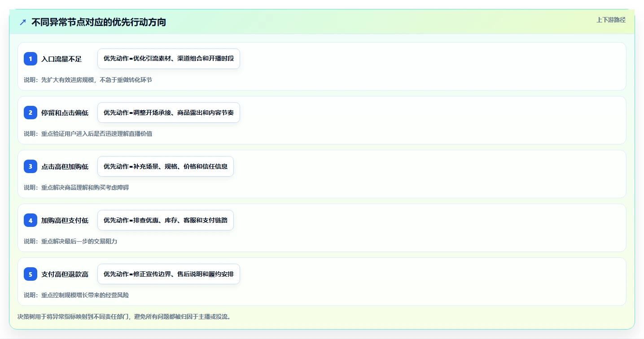Select the 修正宣传边界、售后说明和履约安排 action chip

169,274
